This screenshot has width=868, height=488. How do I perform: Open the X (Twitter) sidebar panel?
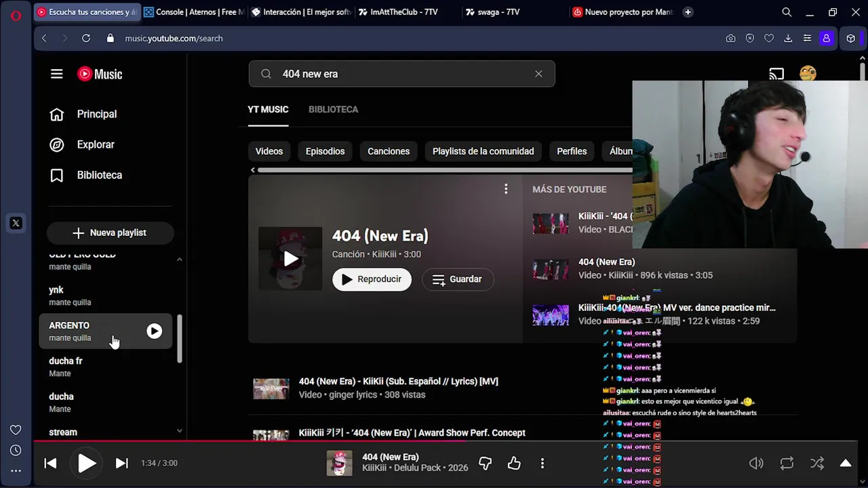click(x=16, y=223)
